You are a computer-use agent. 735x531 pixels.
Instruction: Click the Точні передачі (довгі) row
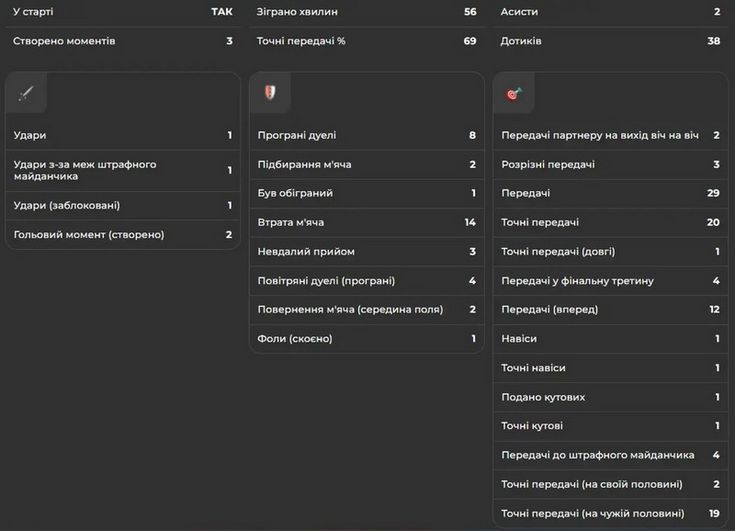[610, 252]
